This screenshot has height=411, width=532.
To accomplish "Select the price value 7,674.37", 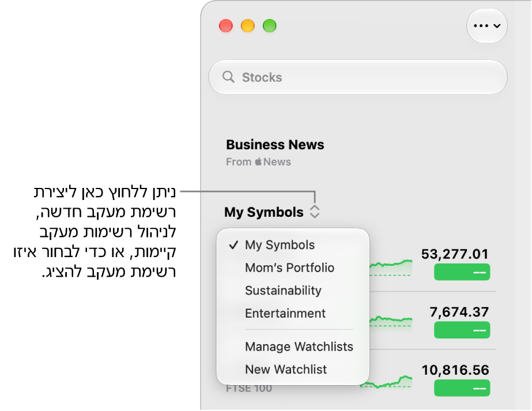I will click(459, 312).
